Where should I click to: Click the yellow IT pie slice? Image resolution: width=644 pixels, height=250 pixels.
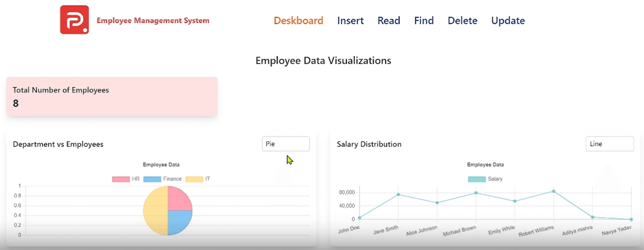point(156,211)
